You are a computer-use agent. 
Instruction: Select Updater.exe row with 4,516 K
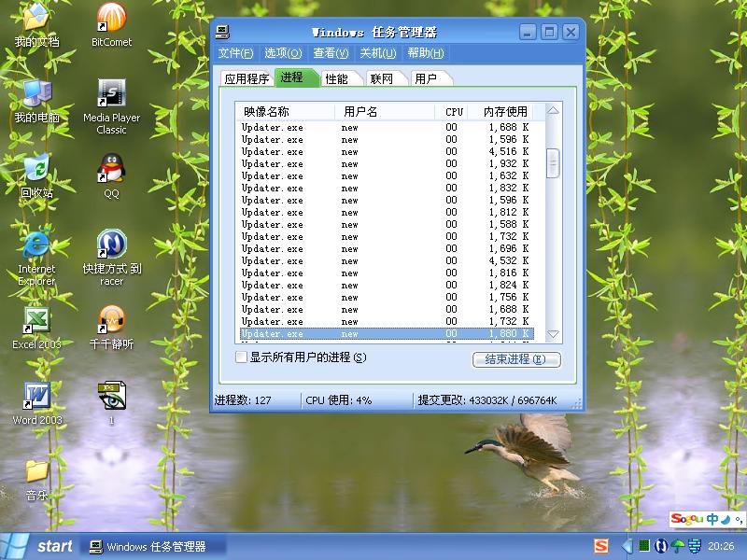[x=385, y=152]
